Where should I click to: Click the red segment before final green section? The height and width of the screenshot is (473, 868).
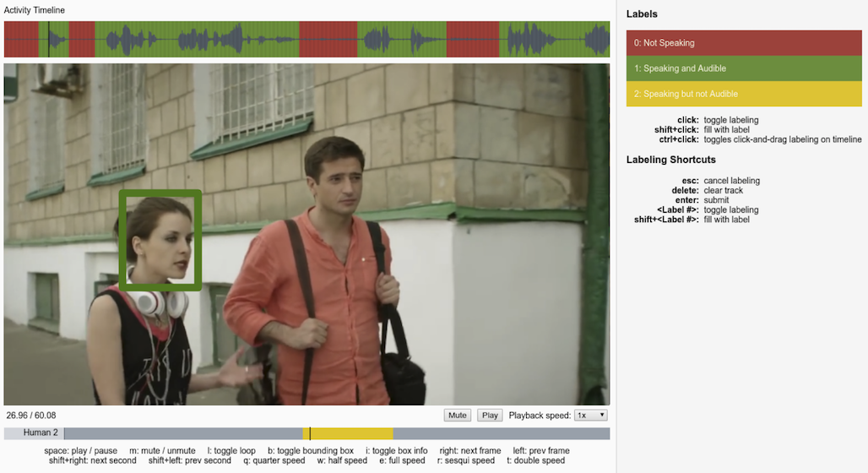(473, 40)
